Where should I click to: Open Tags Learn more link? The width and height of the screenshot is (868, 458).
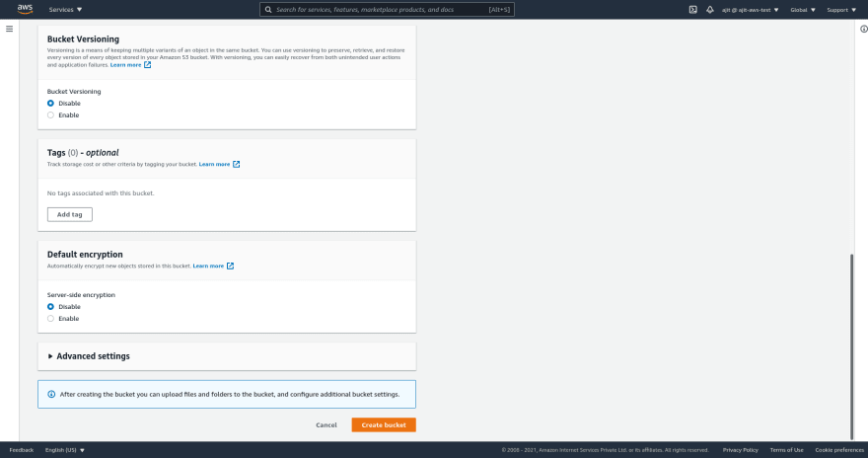click(214, 164)
